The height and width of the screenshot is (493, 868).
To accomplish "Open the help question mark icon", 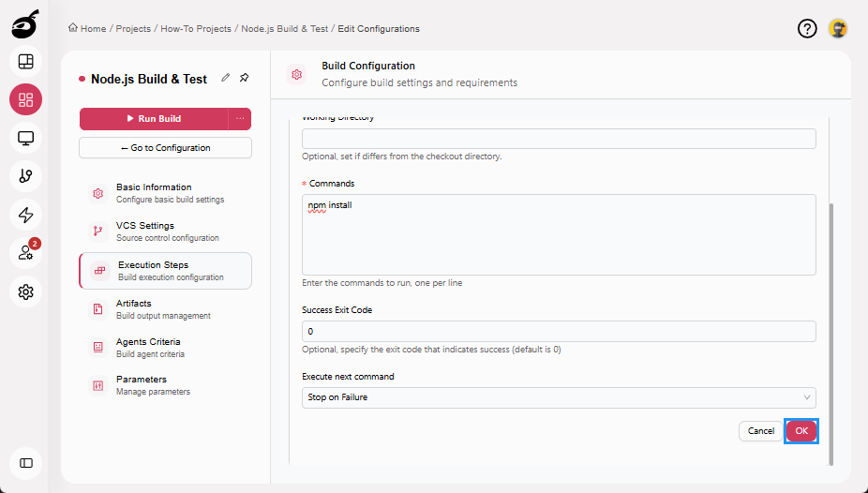I will 807,29.
